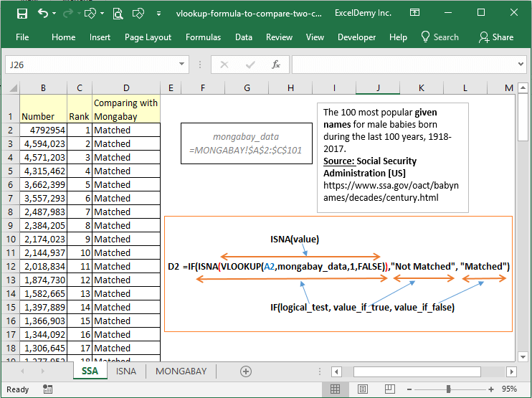Open the Data ribbon tab
This screenshot has width=532, height=398.
(x=244, y=37)
